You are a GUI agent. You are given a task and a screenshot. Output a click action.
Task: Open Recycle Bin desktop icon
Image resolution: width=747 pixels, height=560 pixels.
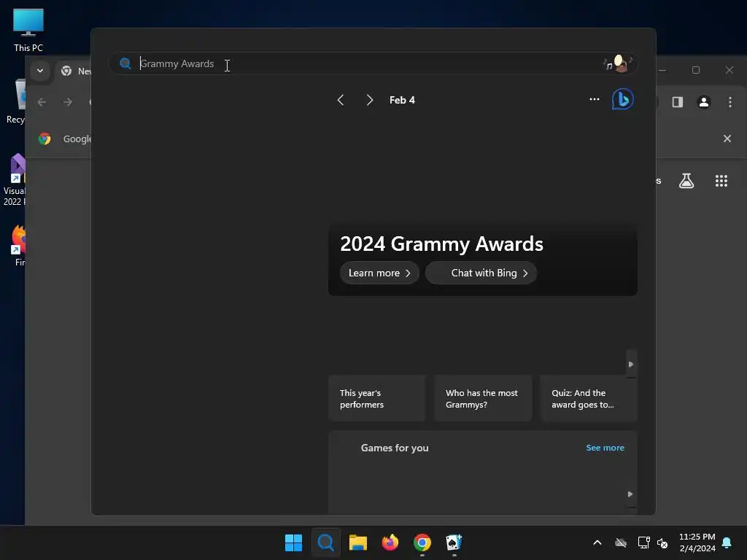[x=16, y=101]
